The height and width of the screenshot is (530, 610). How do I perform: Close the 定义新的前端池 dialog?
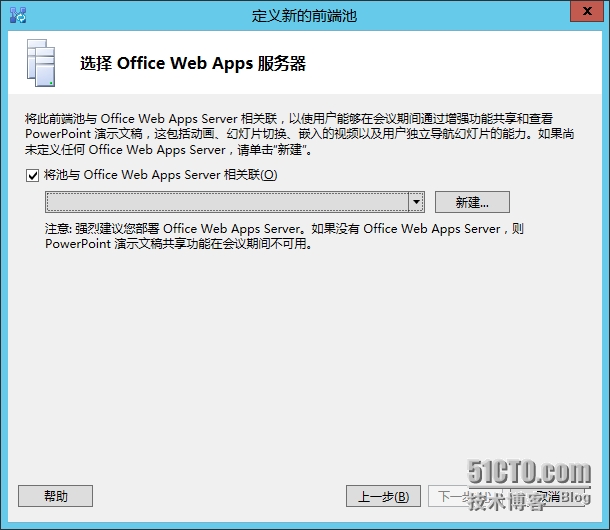click(x=587, y=11)
